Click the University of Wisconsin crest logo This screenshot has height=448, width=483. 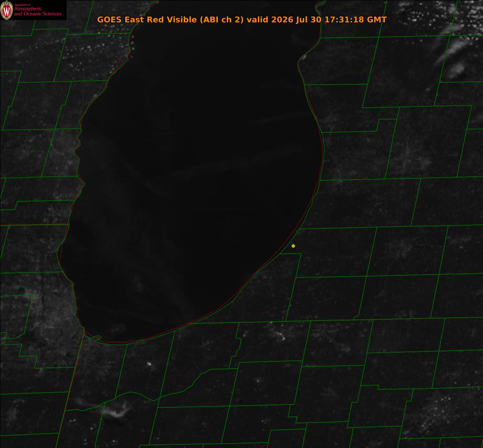[x=7, y=10]
